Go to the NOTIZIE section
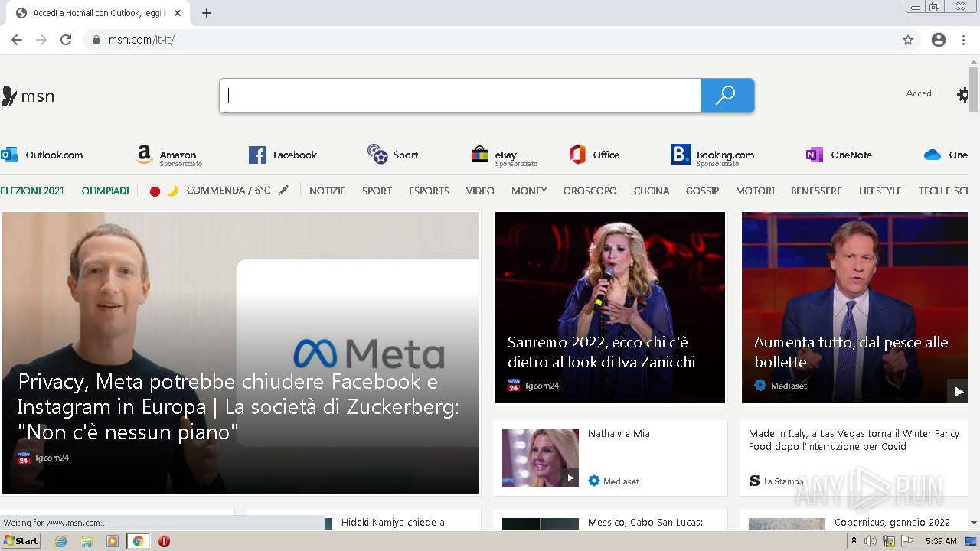The image size is (980, 551). 327,191
